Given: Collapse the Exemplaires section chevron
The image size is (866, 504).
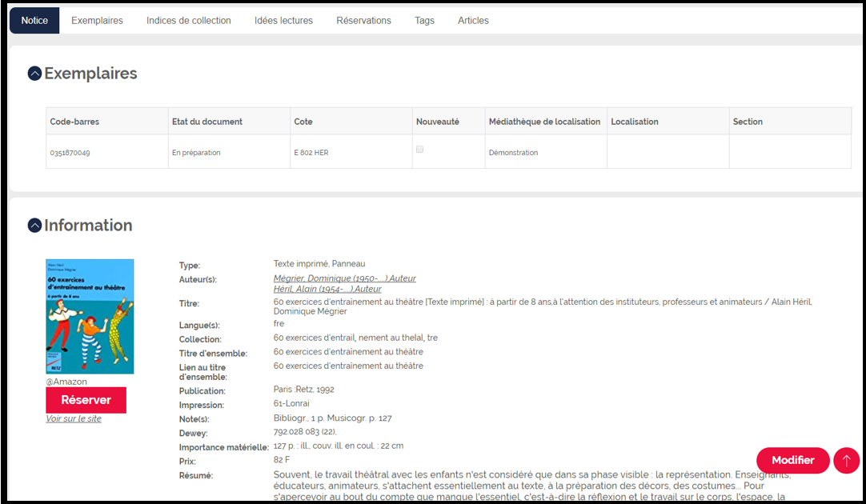Looking at the screenshot, I should tap(34, 74).
